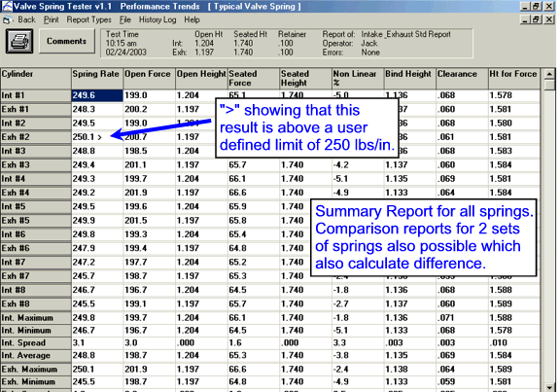Image resolution: width=560 pixels, height=392 pixels.
Task: Select the Int #3 row header
Action: 36,151
